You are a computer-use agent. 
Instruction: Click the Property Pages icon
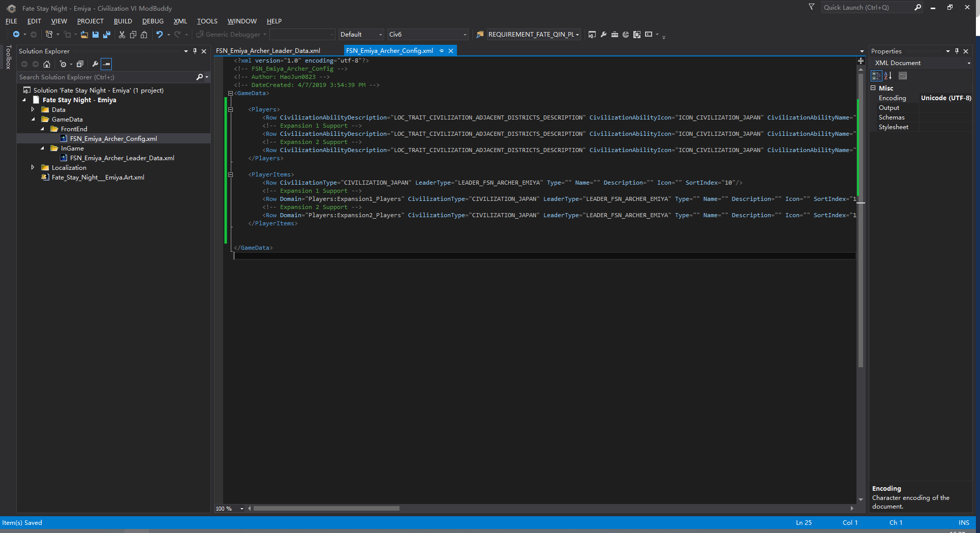903,76
